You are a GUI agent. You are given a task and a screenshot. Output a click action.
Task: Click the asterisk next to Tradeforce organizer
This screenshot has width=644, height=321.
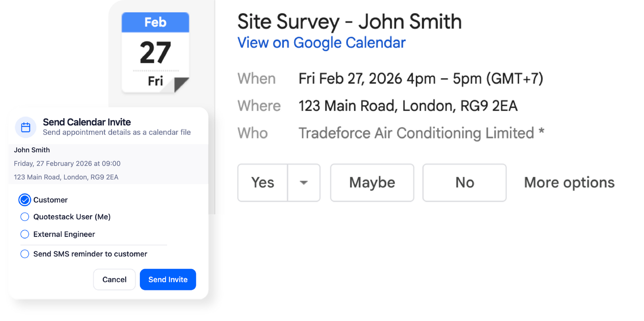(x=541, y=131)
